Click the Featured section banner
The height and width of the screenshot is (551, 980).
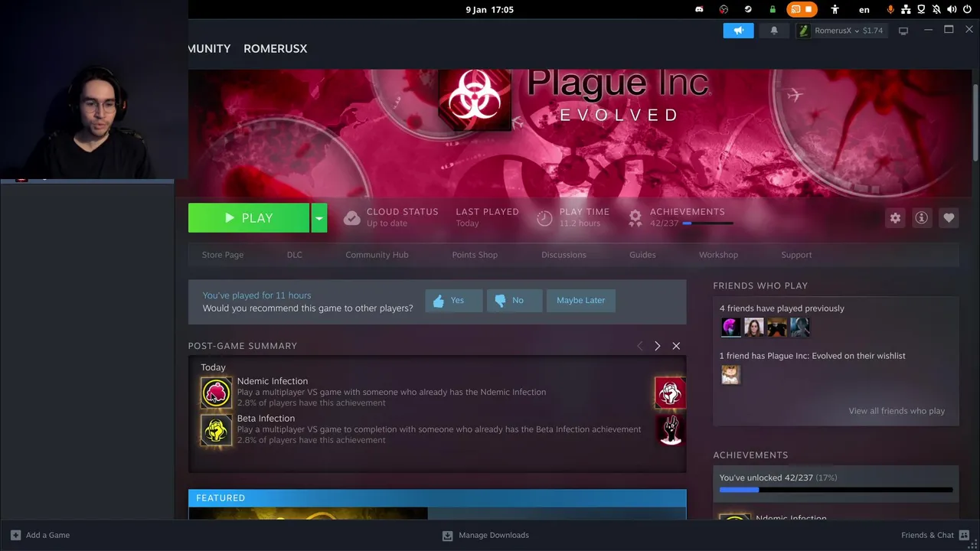click(x=437, y=498)
